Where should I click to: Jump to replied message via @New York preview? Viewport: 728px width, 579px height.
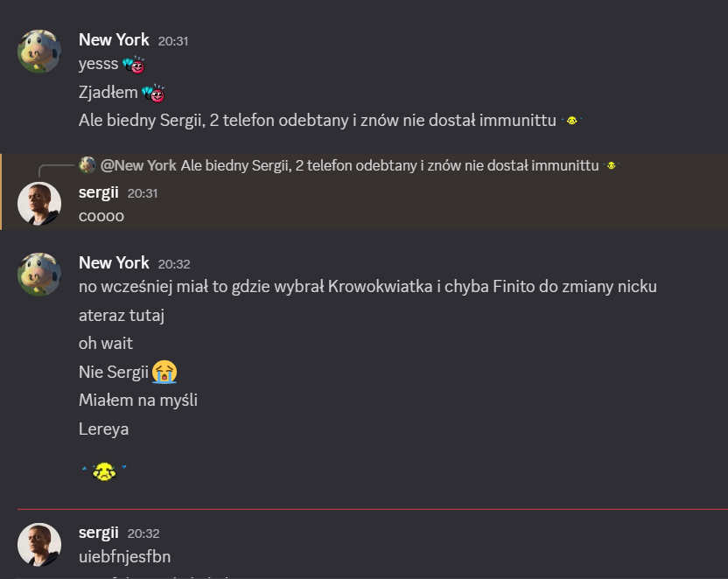349,165
